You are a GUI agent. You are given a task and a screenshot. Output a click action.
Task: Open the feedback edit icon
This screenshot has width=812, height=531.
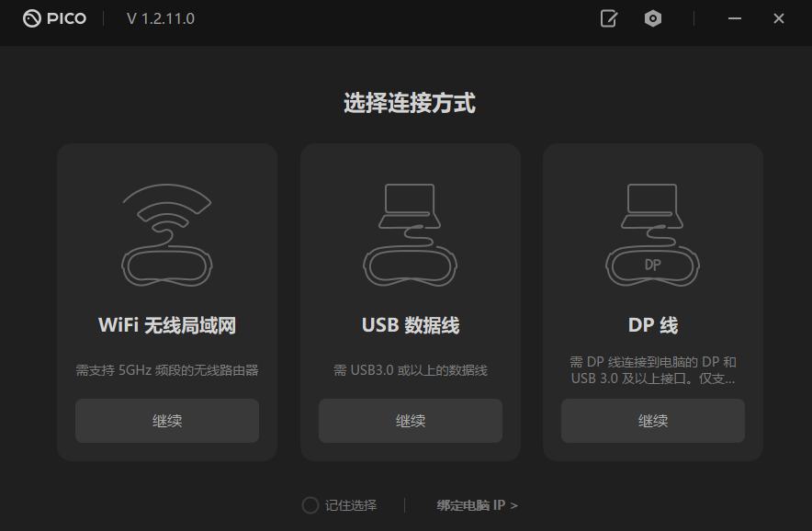(609, 18)
